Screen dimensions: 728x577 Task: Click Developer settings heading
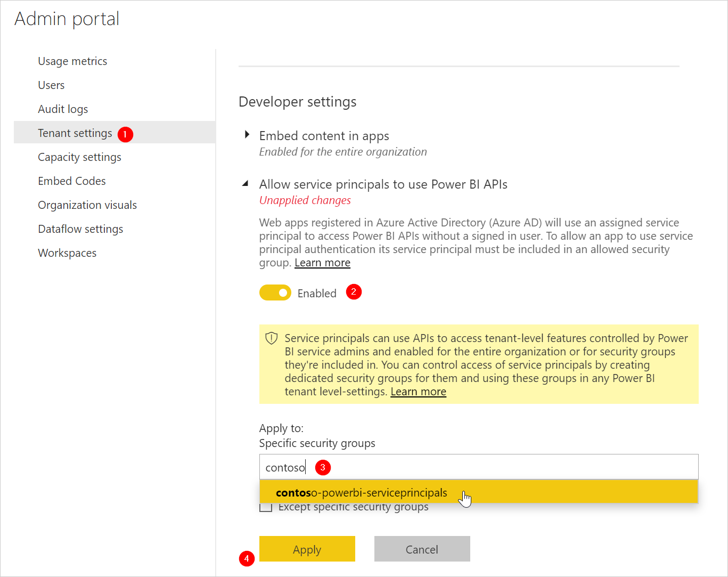click(298, 102)
